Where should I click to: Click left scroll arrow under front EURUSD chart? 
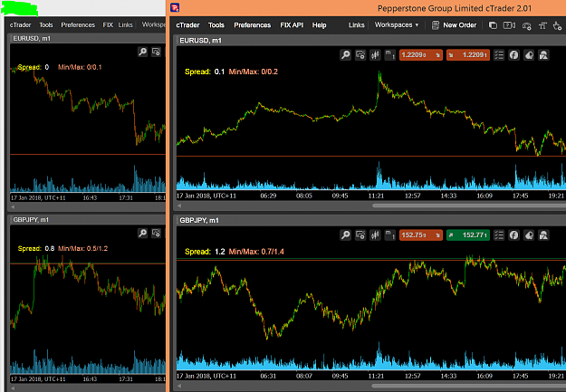point(179,206)
